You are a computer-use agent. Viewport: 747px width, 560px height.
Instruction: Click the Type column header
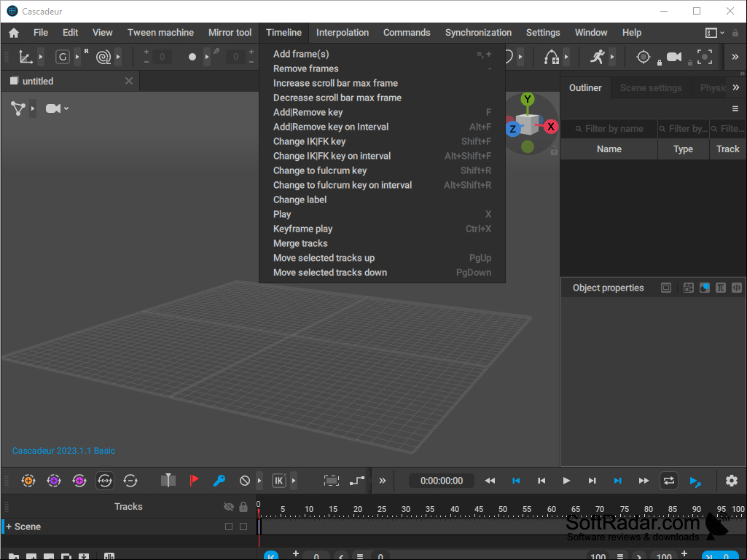point(683,149)
